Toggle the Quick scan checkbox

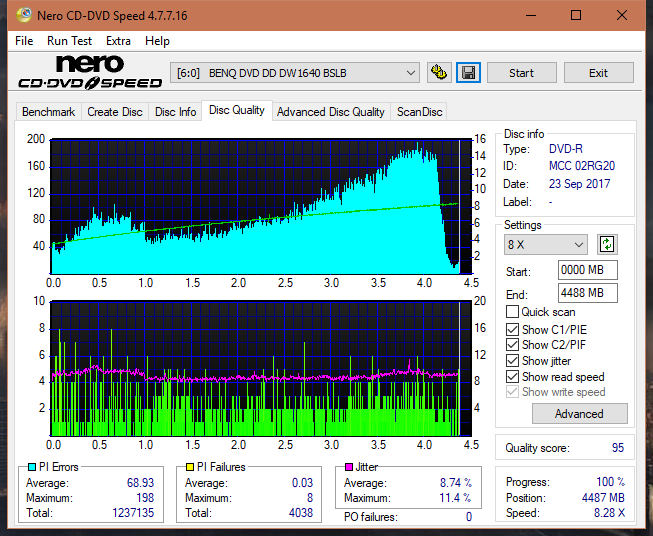[x=512, y=312]
